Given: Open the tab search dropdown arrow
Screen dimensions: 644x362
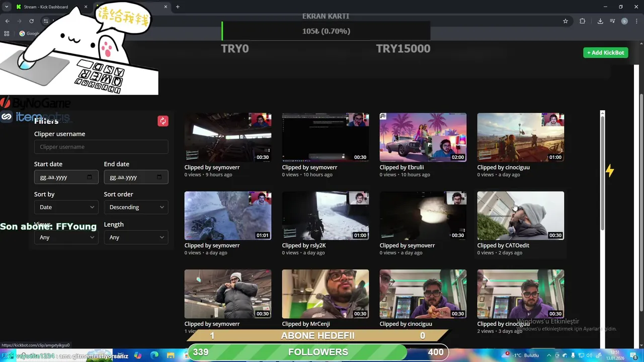Looking at the screenshot, I should click(7, 7).
